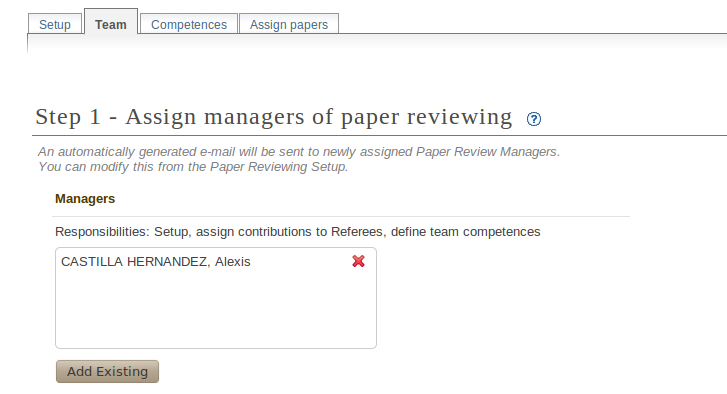Image resolution: width=727 pixels, height=394 pixels.
Task: Go to the Assign papers tab
Action: coord(289,24)
